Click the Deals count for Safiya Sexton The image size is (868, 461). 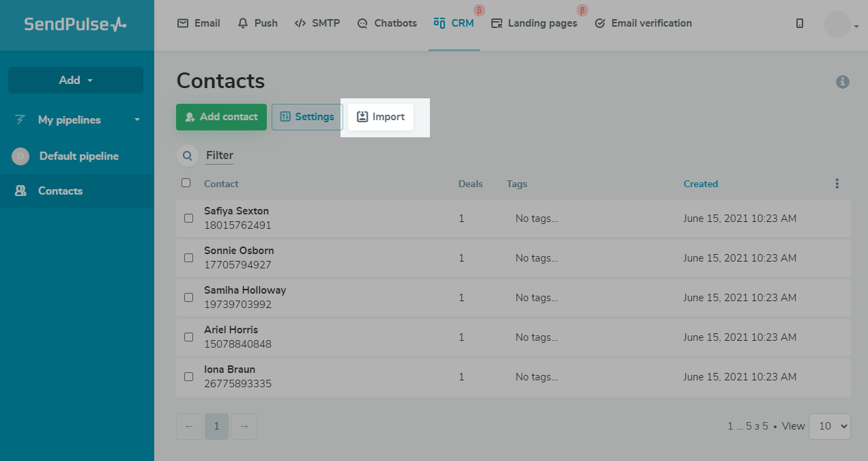click(x=461, y=219)
